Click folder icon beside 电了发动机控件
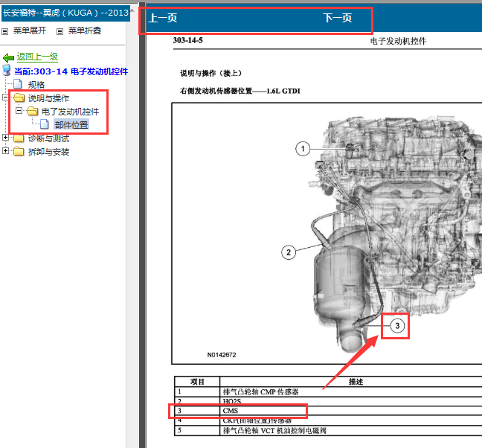Image resolution: width=482 pixels, height=448 pixels. (x=32, y=111)
